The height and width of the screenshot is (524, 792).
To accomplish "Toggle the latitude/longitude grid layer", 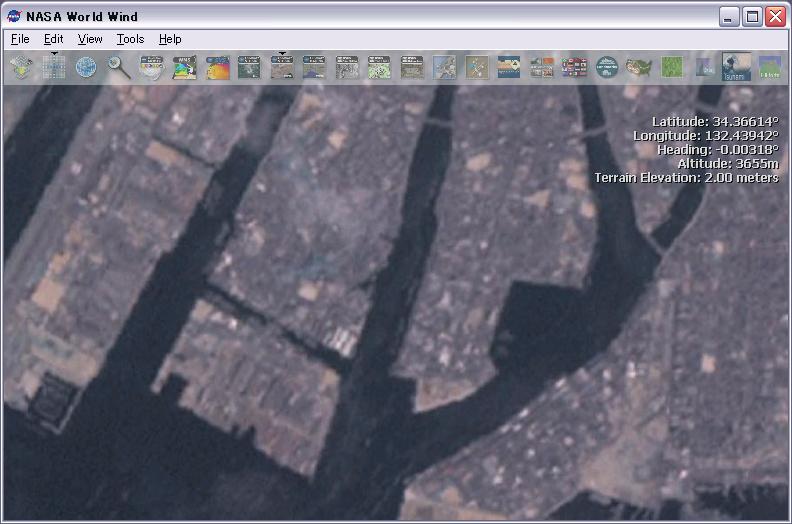I will click(x=54, y=67).
